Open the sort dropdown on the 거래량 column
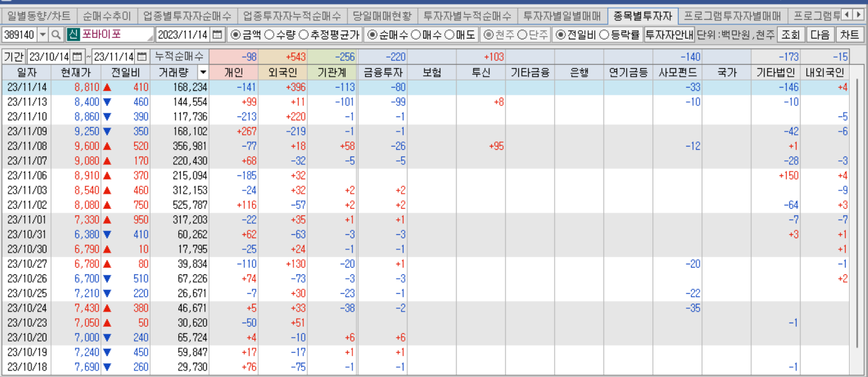Viewport: 868px width, 377px height. (x=204, y=73)
